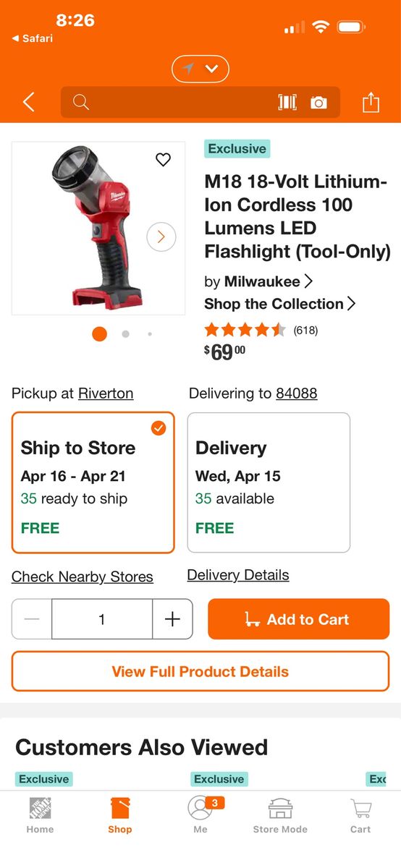Open the Cart tab
401x868 pixels.
point(360,815)
